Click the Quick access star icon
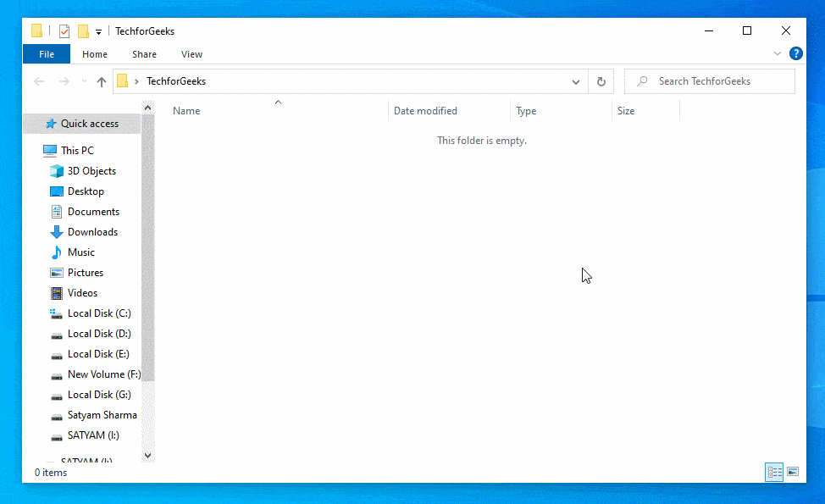The image size is (825, 504). click(51, 124)
